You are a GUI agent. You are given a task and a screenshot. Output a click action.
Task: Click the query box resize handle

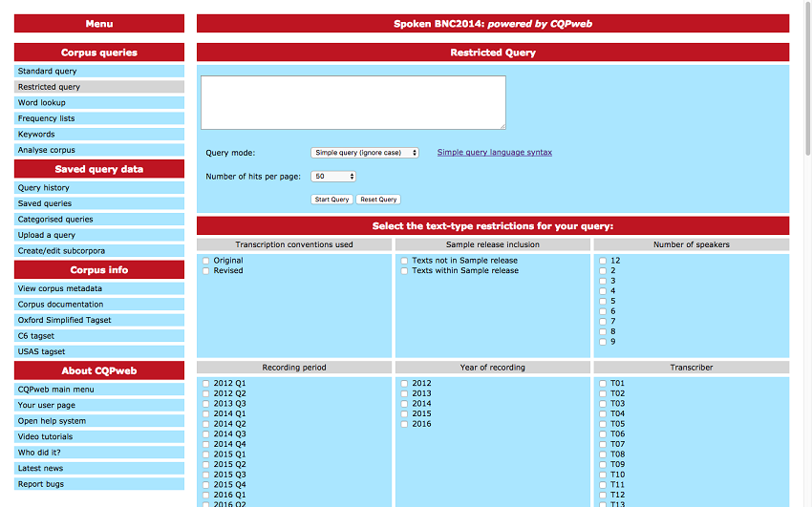point(502,126)
